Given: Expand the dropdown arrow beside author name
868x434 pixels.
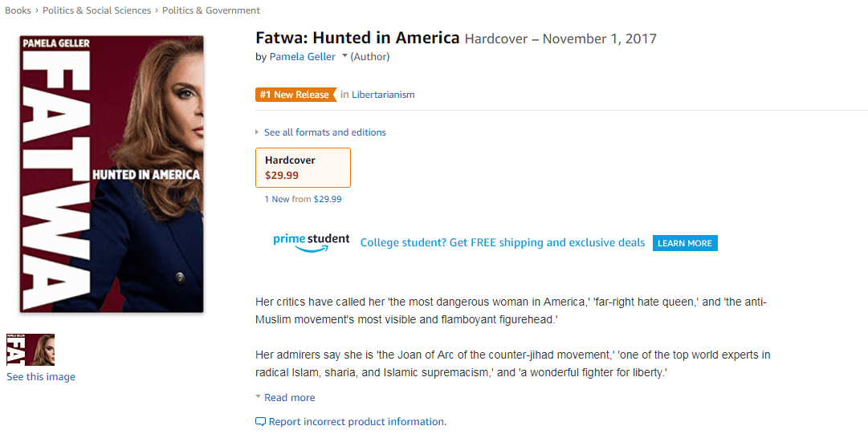Looking at the screenshot, I should click(x=344, y=56).
